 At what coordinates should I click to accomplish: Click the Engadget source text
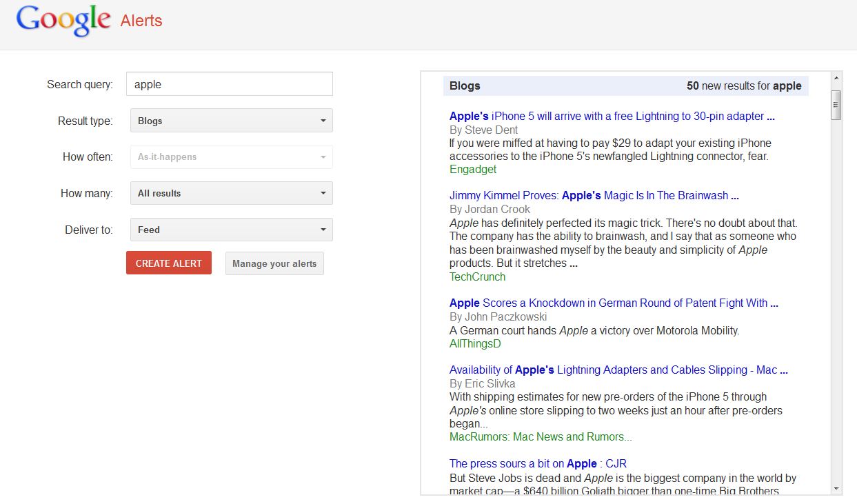[x=473, y=170]
